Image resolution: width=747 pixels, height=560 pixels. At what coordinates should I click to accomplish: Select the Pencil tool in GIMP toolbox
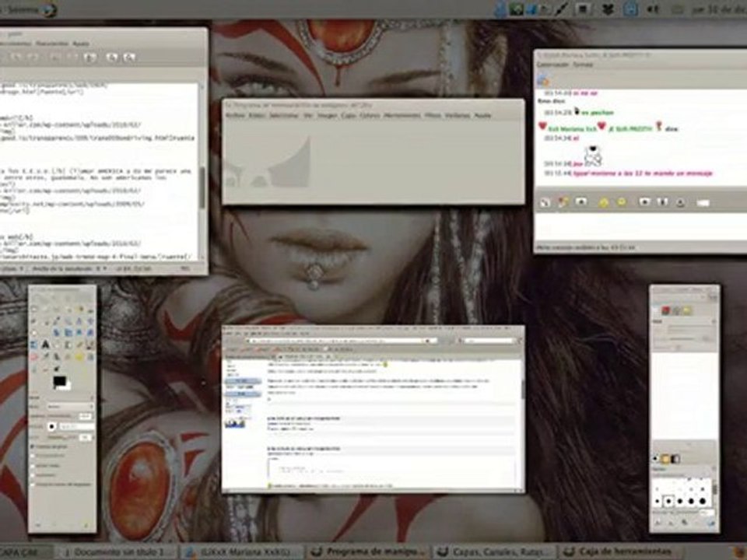tap(79, 345)
